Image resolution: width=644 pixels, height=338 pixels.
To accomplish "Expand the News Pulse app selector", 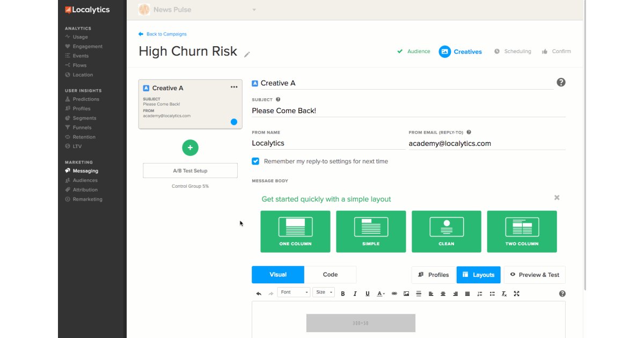I will [254, 10].
